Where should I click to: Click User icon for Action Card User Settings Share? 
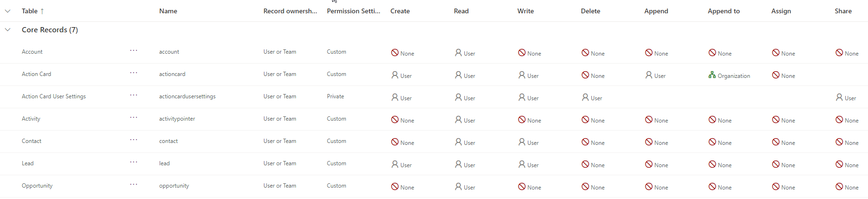pyautogui.click(x=839, y=97)
